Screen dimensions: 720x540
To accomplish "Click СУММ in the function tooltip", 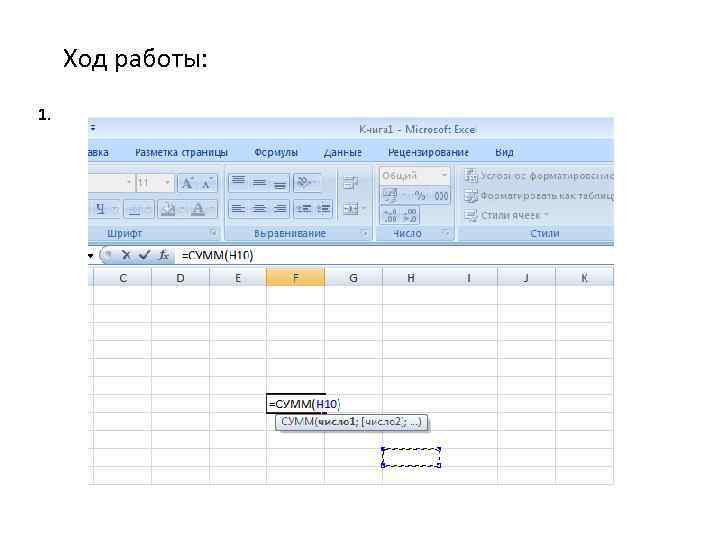I will click(x=297, y=422).
